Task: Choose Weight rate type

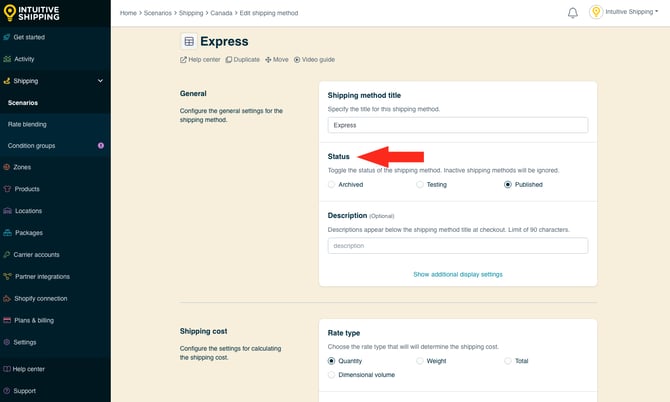Action: pos(420,361)
